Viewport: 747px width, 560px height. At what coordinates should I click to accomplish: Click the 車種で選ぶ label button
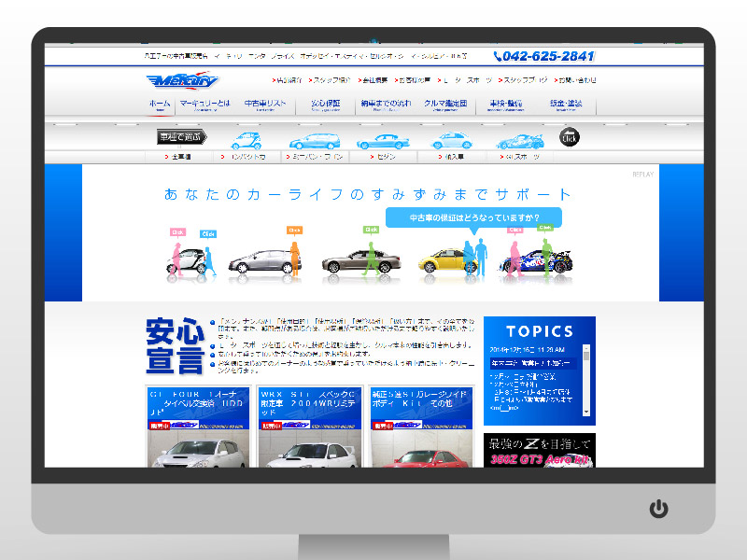click(179, 137)
